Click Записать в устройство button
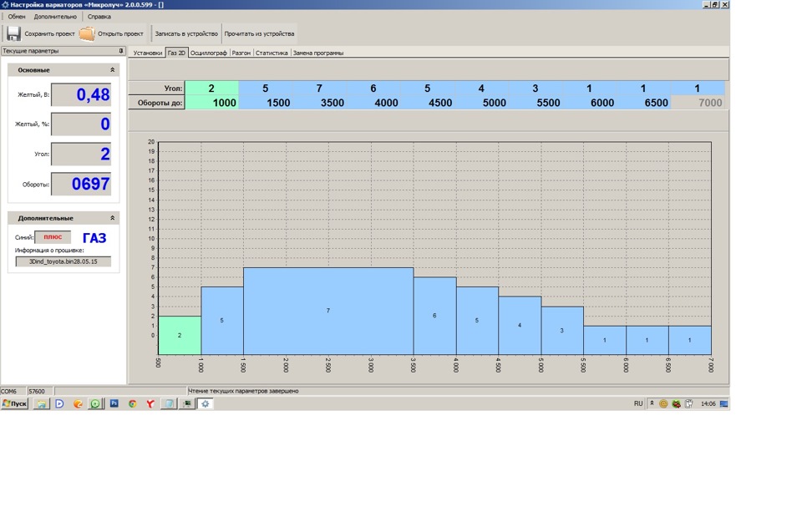802x532 pixels. click(x=186, y=33)
